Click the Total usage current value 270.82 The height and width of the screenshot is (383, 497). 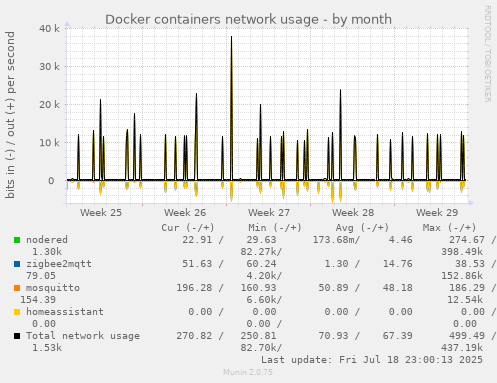pyautogui.click(x=194, y=336)
